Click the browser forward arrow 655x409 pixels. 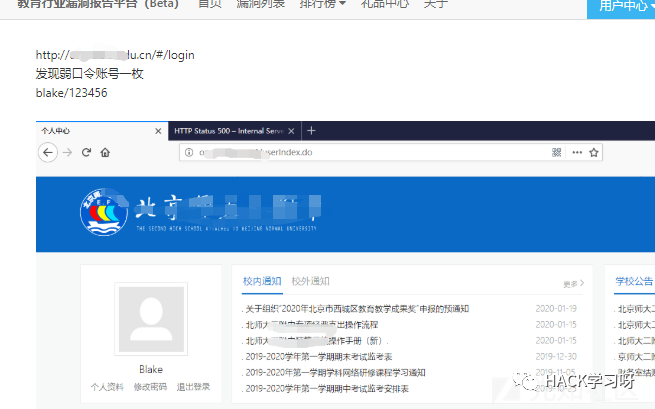point(67,152)
